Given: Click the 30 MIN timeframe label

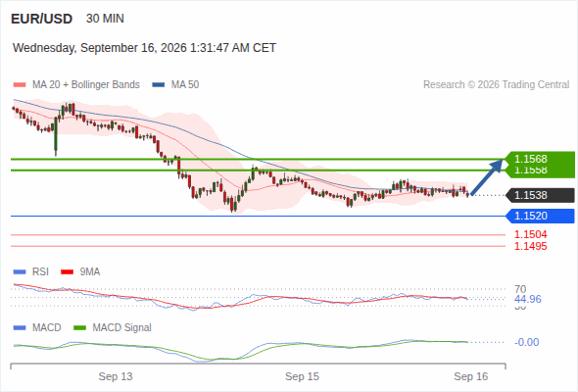Looking at the screenshot, I should (105, 19).
